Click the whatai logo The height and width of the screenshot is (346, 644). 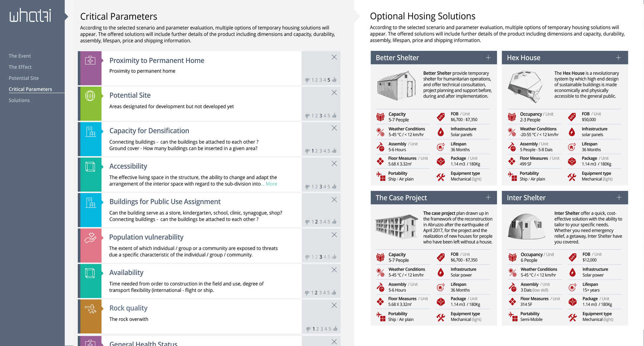point(30,15)
